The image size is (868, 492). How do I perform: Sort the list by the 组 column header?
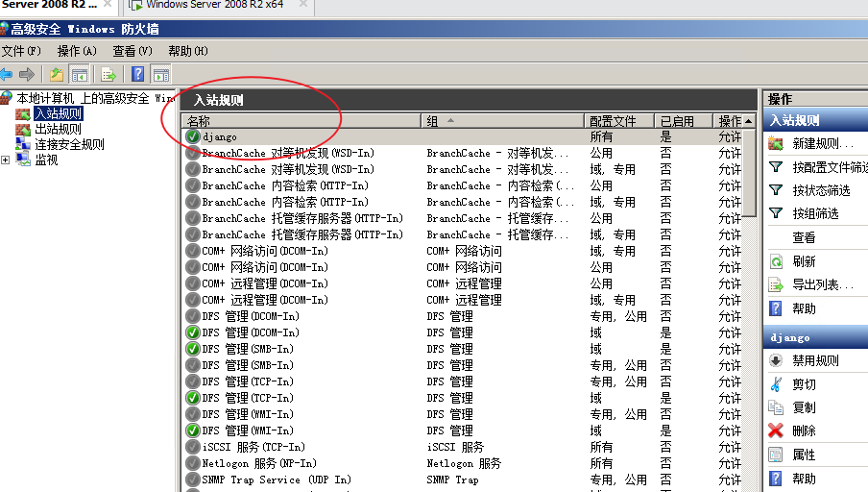click(501, 121)
